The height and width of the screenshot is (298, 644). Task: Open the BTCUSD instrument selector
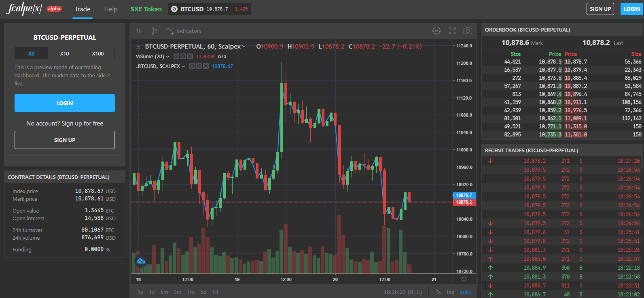(210, 9)
